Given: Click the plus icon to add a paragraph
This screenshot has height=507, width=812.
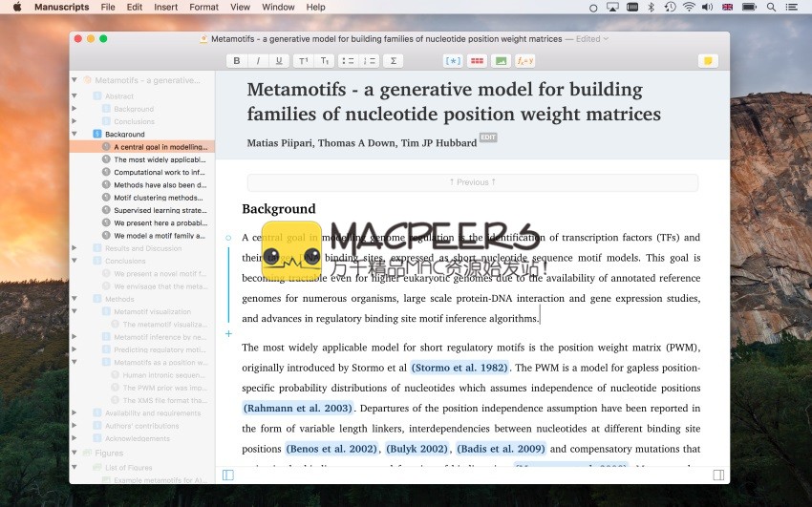Looking at the screenshot, I should tap(228, 334).
